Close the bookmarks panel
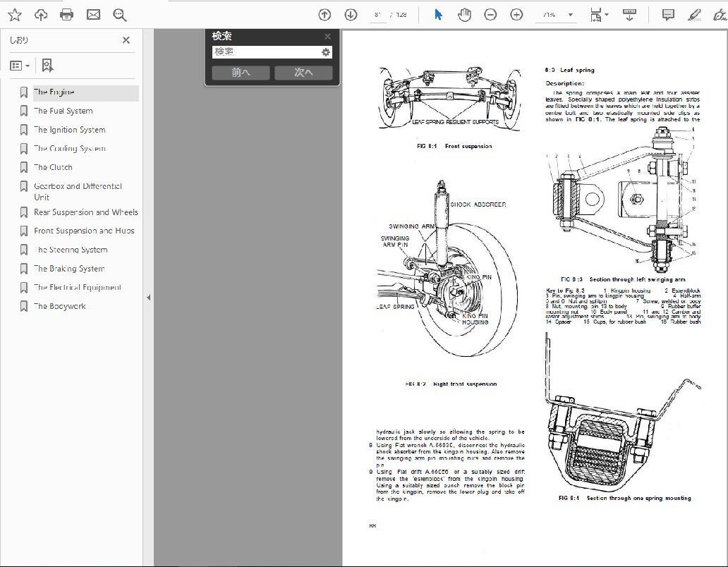This screenshot has height=567, width=728. (x=126, y=40)
